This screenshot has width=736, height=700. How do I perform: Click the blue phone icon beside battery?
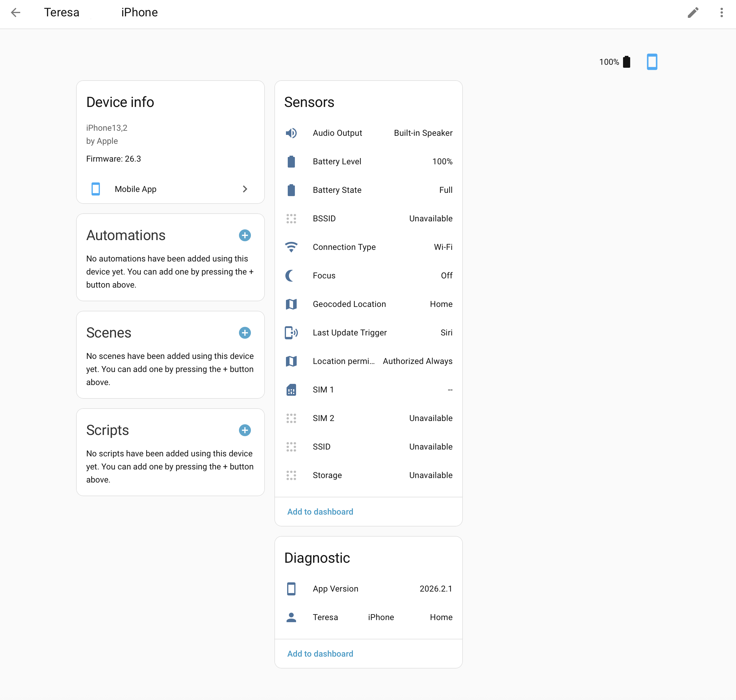click(x=652, y=62)
